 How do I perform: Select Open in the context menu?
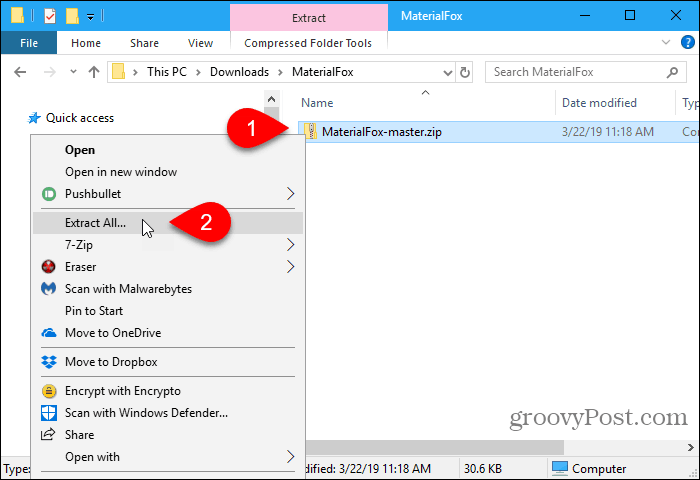pyautogui.click(x=80, y=150)
